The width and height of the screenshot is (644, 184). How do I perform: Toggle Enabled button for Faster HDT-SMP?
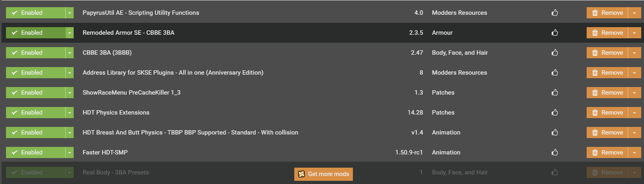35,152
